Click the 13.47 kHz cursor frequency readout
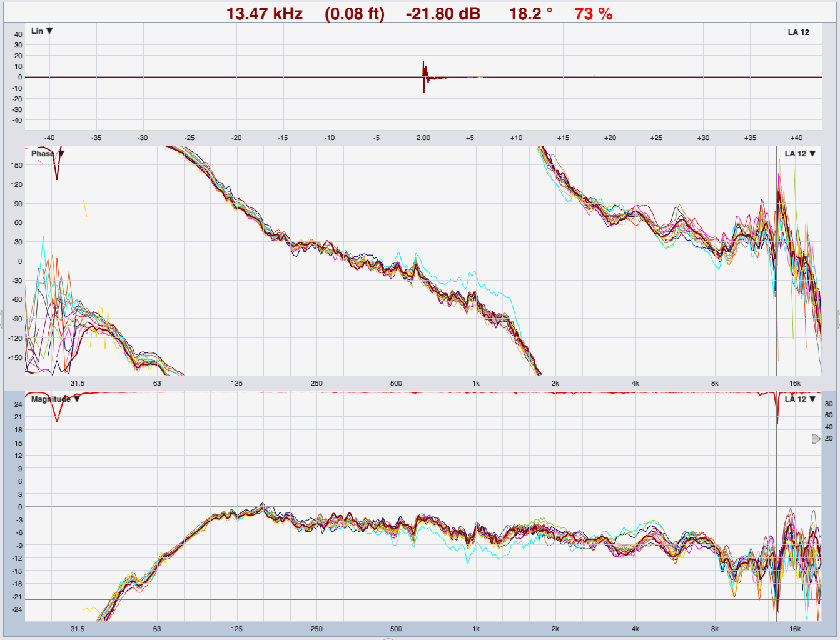Viewport: 840px width, 640px height. click(x=264, y=14)
